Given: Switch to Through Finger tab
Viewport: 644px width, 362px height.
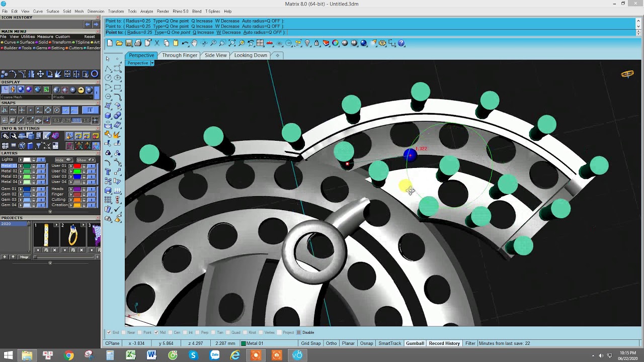Looking at the screenshot, I should click(x=180, y=55).
